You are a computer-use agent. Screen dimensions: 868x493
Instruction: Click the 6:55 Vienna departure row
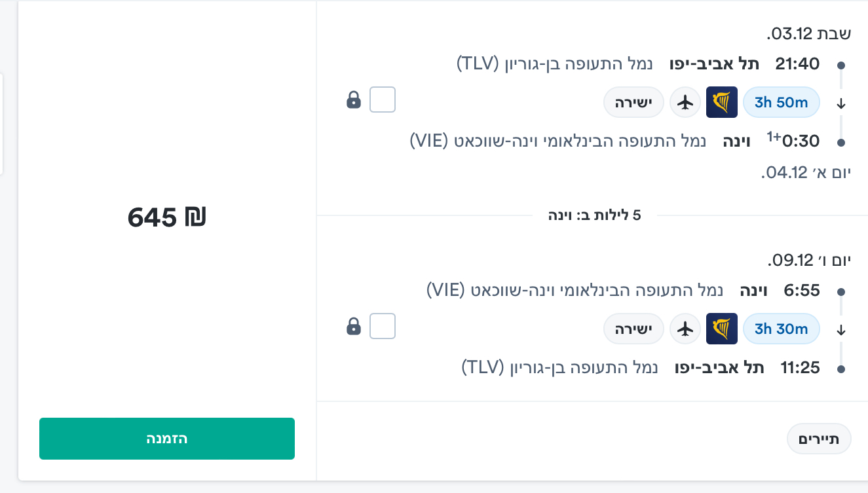(x=801, y=291)
